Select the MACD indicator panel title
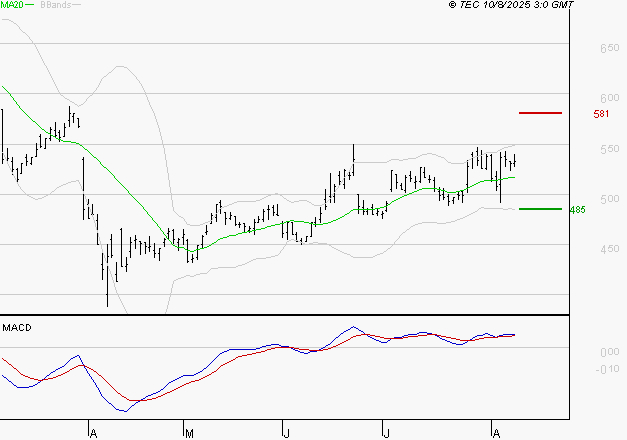Screen dimensions: 627x440 click(16, 327)
